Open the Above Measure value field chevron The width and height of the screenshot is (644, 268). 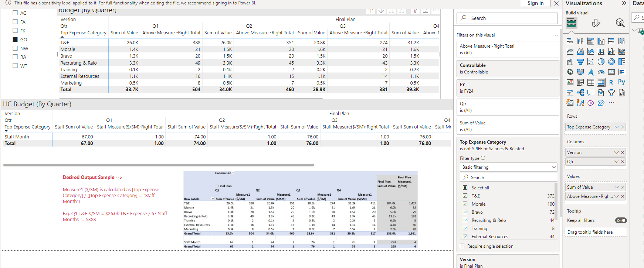tap(616, 196)
